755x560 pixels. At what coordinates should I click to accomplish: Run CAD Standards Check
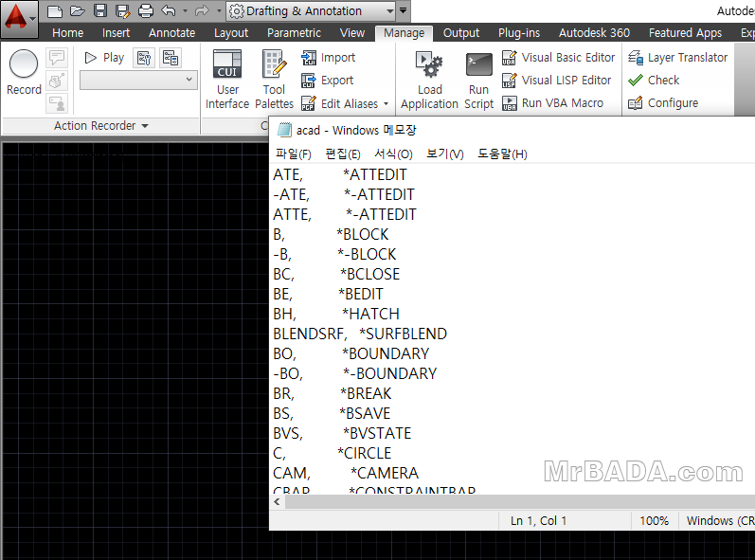coord(654,81)
